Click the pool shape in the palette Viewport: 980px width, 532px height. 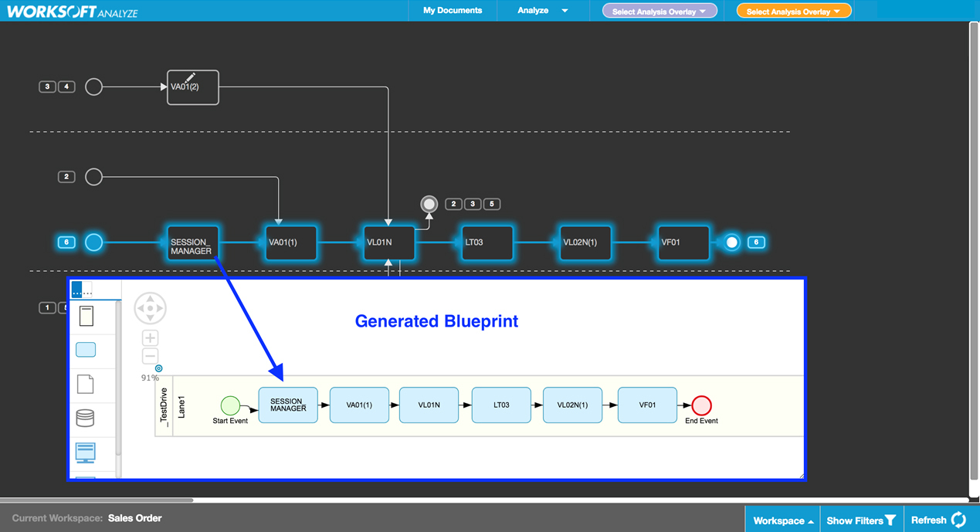[86, 316]
